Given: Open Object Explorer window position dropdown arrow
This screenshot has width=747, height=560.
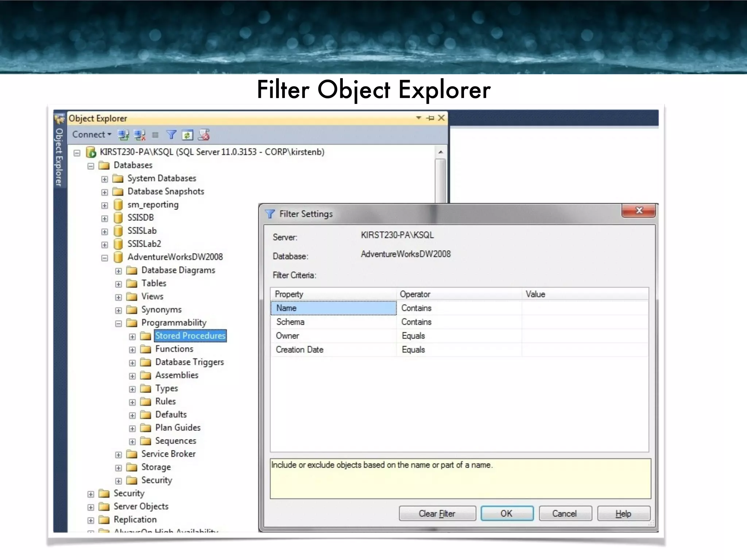Looking at the screenshot, I should 418,118.
